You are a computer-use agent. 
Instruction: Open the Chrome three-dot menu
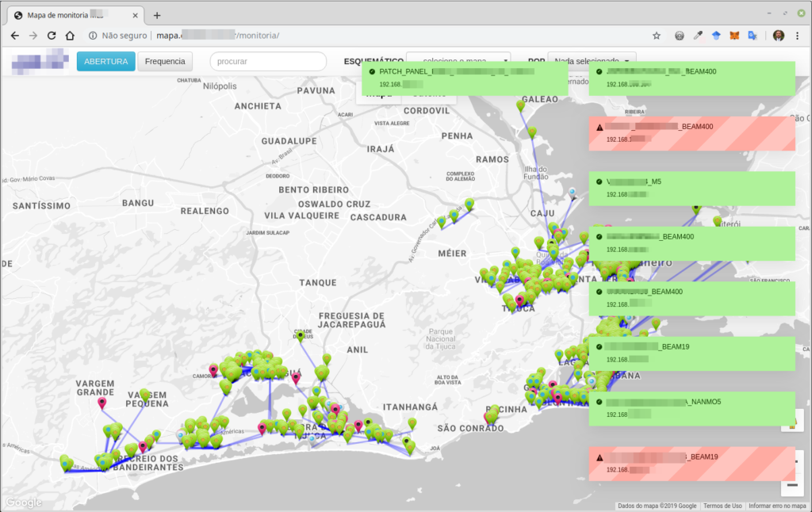[x=799, y=36]
